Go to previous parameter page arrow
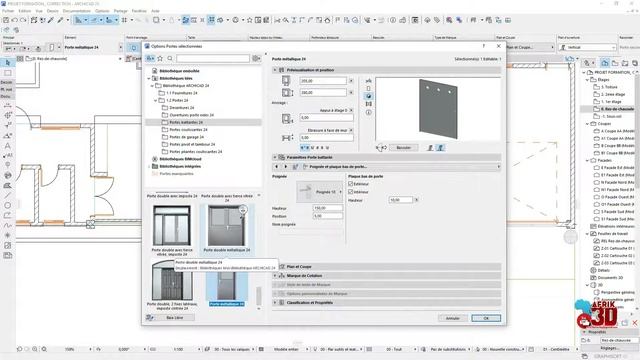Image resolution: width=640 pixels, height=360 pixels. [x=276, y=167]
